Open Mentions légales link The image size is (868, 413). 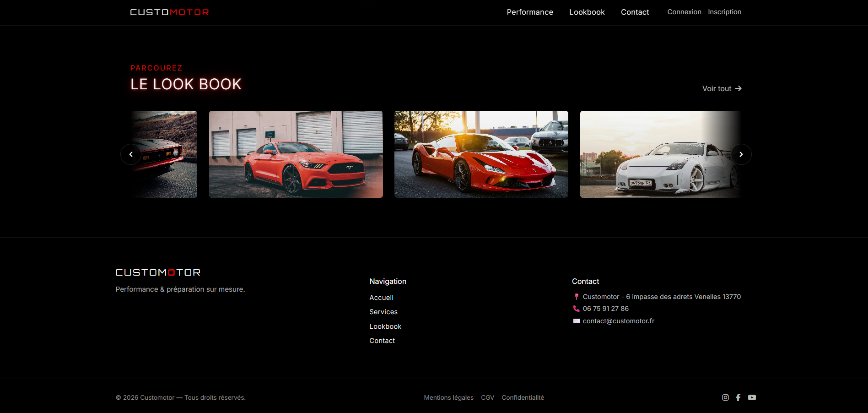point(449,397)
